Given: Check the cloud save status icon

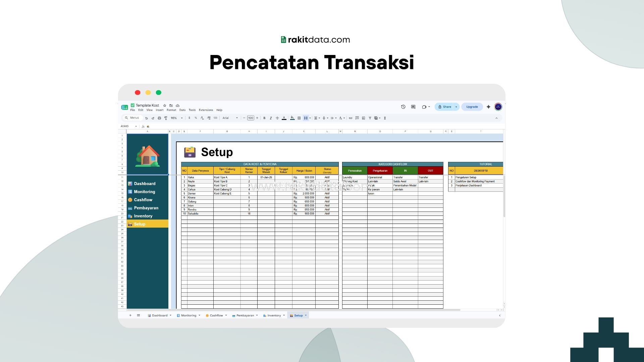Looking at the screenshot, I should pos(178,106).
